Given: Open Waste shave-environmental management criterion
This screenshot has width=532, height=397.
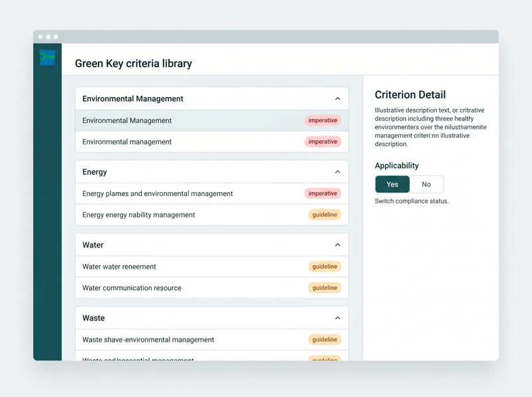Looking at the screenshot, I should [211, 340].
